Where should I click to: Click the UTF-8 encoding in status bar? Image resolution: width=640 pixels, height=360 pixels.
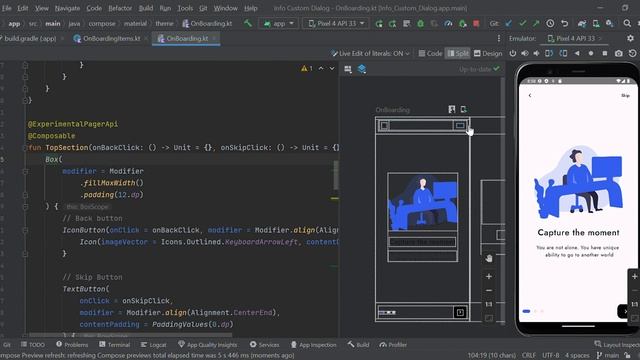point(550,356)
